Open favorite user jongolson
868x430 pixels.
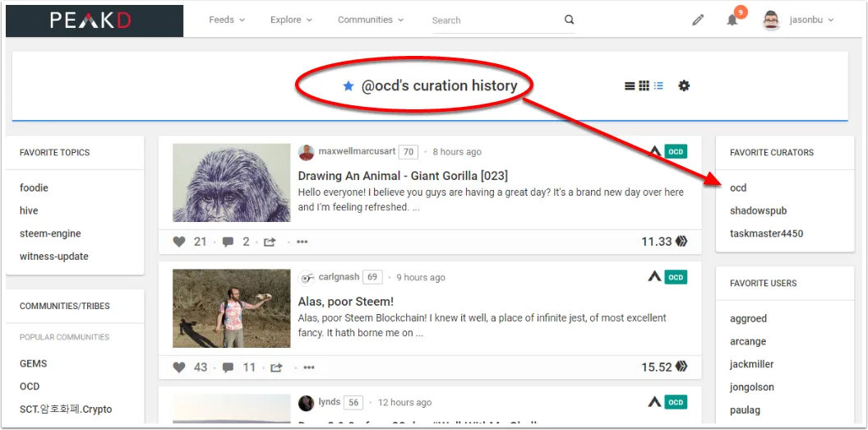752,386
